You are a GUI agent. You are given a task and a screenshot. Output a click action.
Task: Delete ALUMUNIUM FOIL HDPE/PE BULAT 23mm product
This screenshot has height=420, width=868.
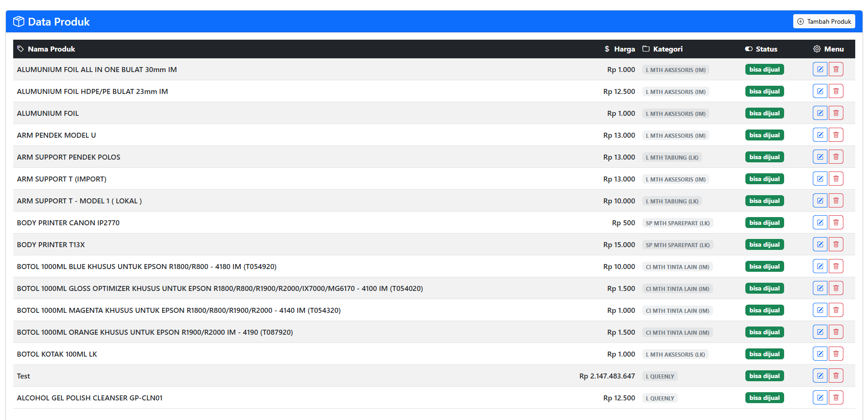click(836, 91)
